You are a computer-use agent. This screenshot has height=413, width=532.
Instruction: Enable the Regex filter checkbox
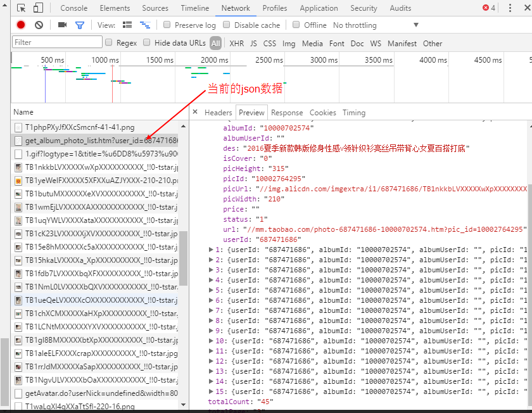108,42
